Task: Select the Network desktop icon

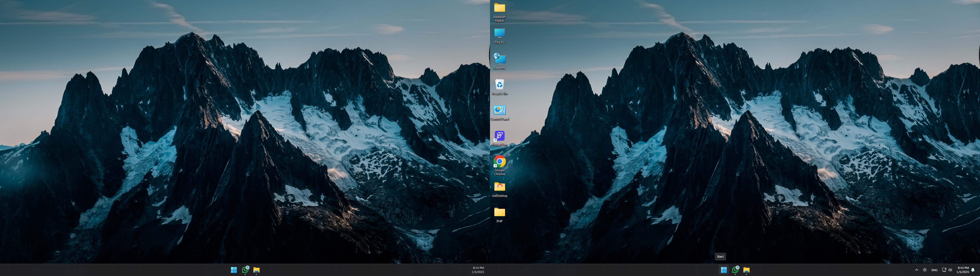Action: tap(499, 61)
